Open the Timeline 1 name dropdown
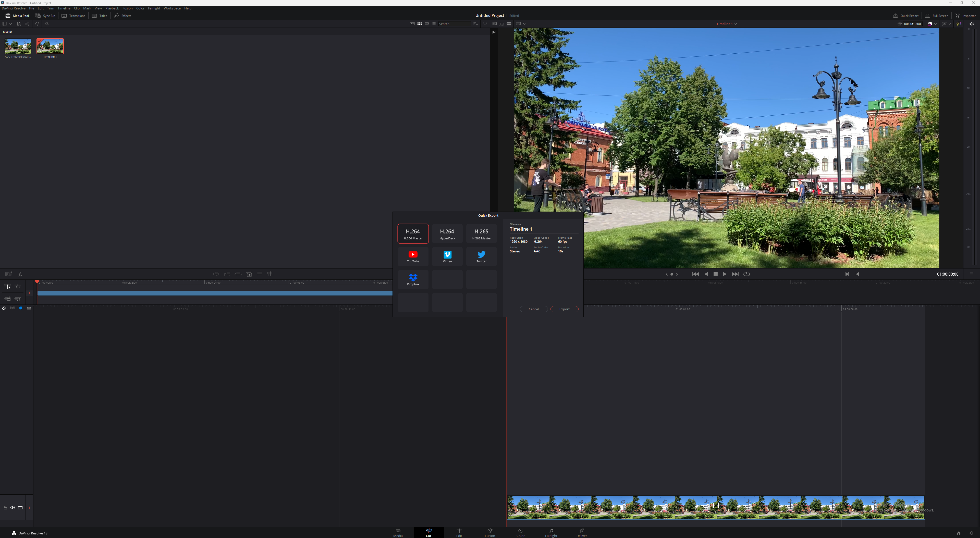This screenshot has width=980, height=538. tap(727, 23)
